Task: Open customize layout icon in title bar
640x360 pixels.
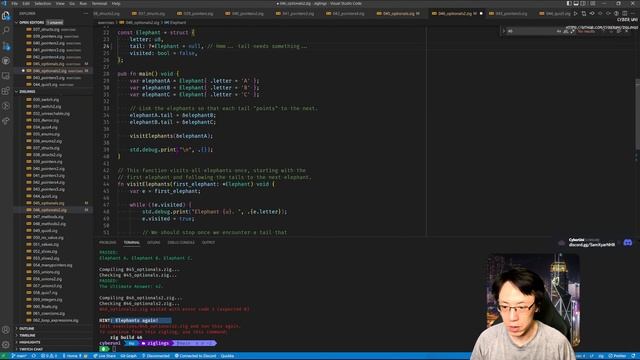Action: pos(593,3)
